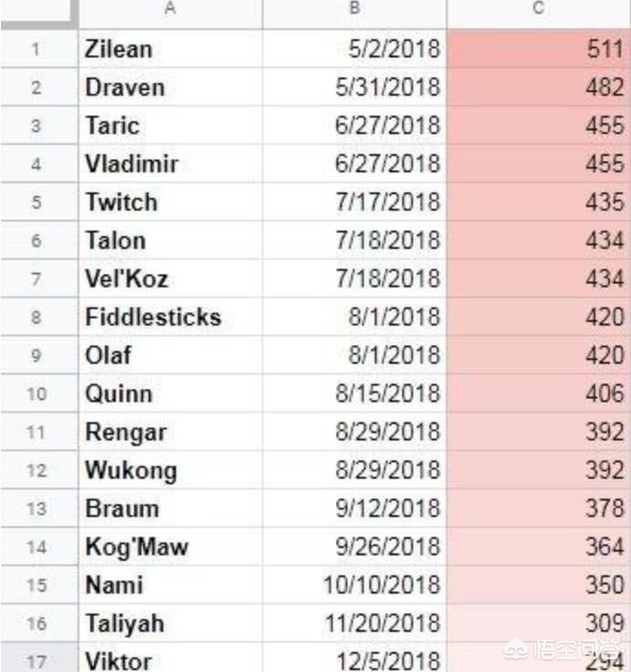Select the column B header
The width and height of the screenshot is (631, 672).
click(x=355, y=10)
